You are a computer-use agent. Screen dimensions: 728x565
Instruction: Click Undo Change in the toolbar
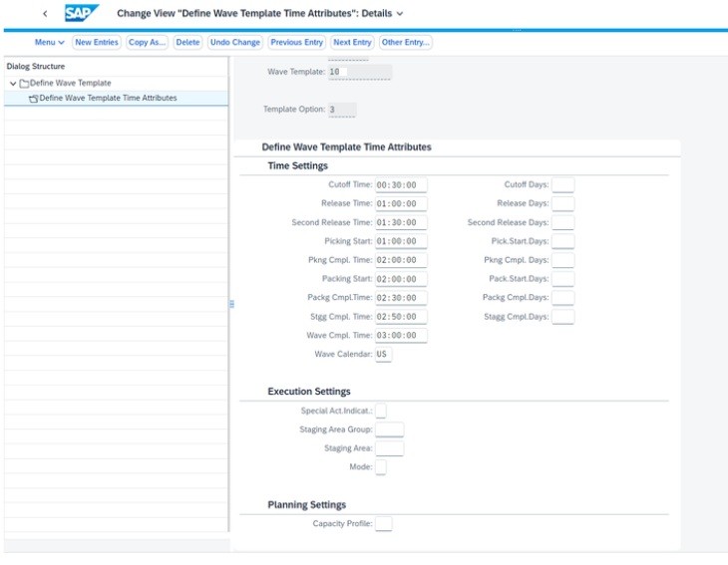click(x=235, y=43)
